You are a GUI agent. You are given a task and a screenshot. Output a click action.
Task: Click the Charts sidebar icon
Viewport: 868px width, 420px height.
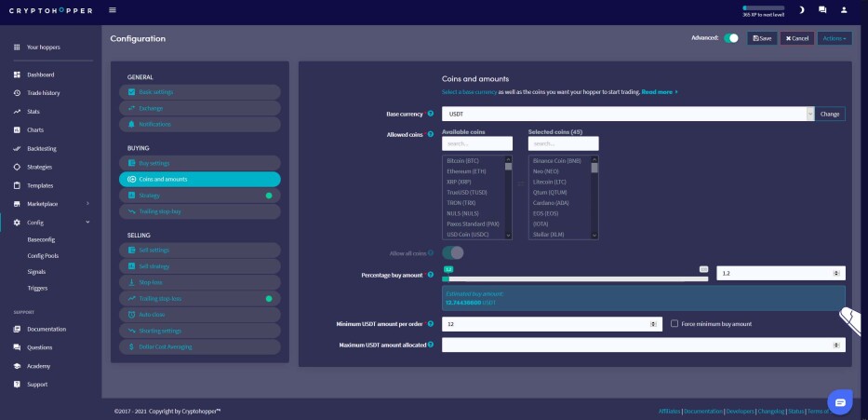[17, 129]
